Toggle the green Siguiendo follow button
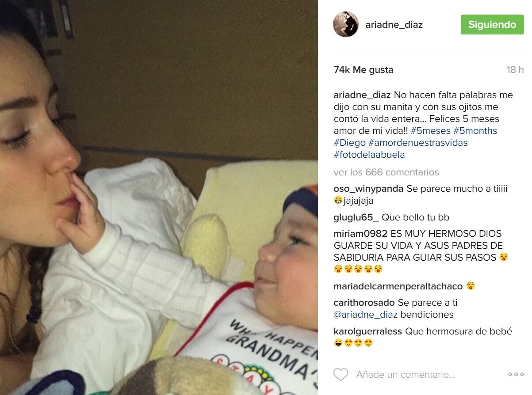The height and width of the screenshot is (395, 532). (x=492, y=25)
